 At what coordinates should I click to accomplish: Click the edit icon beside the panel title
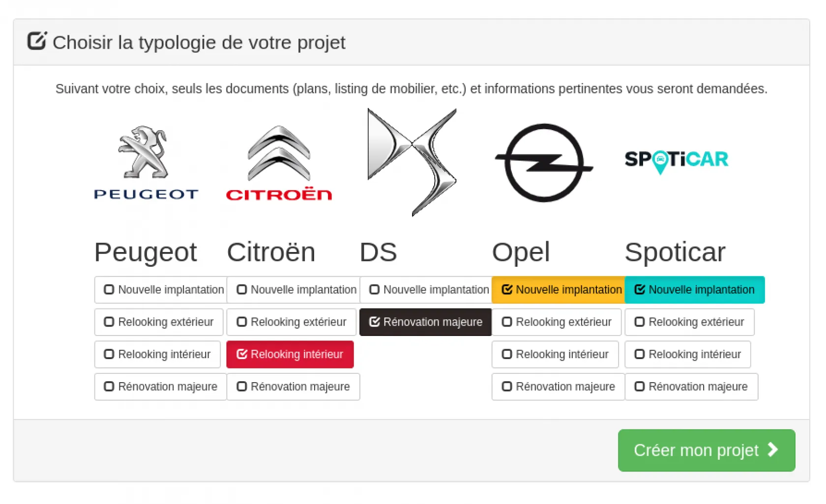point(37,41)
